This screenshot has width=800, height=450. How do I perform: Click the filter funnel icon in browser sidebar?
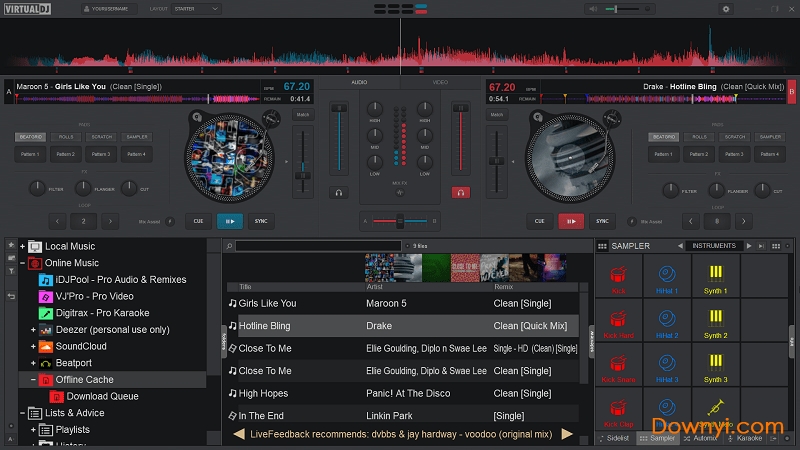[x=11, y=271]
